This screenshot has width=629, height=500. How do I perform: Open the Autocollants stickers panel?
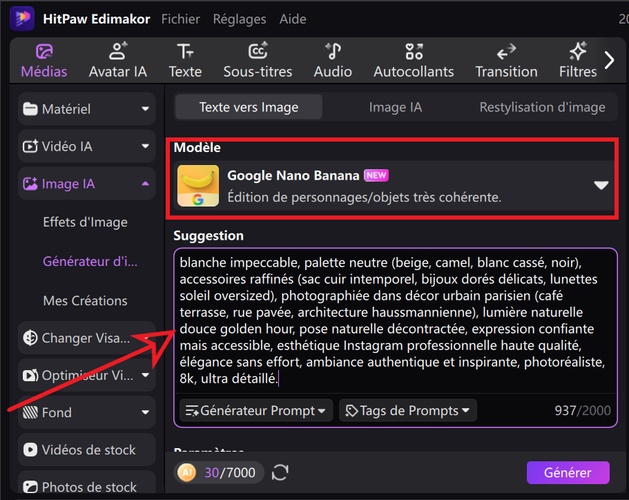coord(414,61)
